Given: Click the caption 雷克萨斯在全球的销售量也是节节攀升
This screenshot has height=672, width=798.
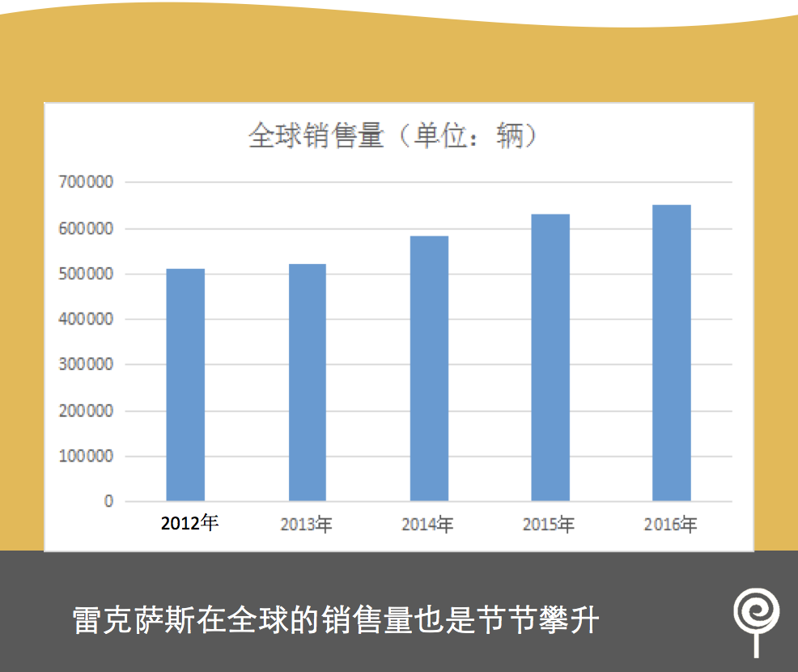Looking at the screenshot, I should point(335,620).
